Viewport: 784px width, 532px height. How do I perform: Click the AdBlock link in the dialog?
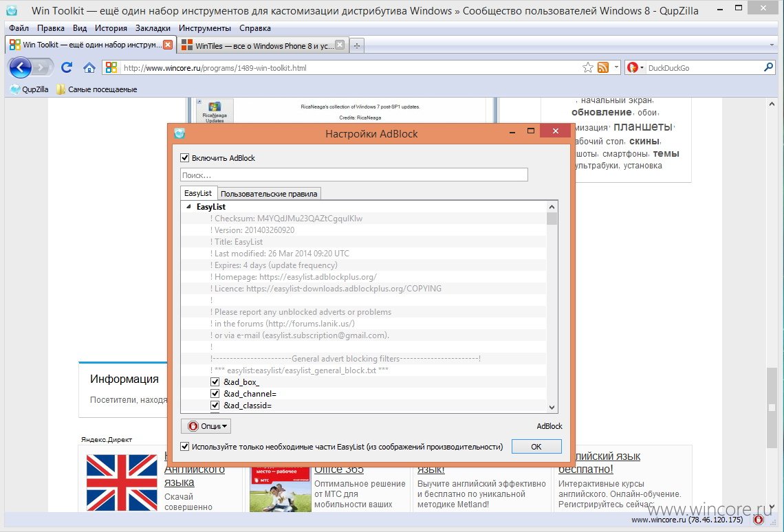click(549, 426)
